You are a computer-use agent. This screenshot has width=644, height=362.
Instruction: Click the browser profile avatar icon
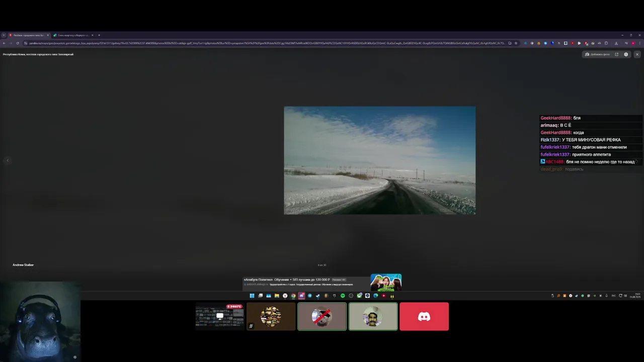[633, 43]
